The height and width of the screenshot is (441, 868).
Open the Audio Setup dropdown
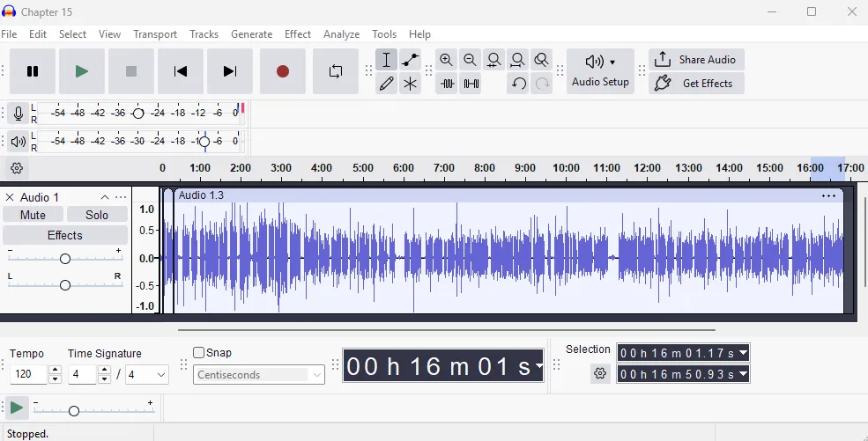click(600, 71)
